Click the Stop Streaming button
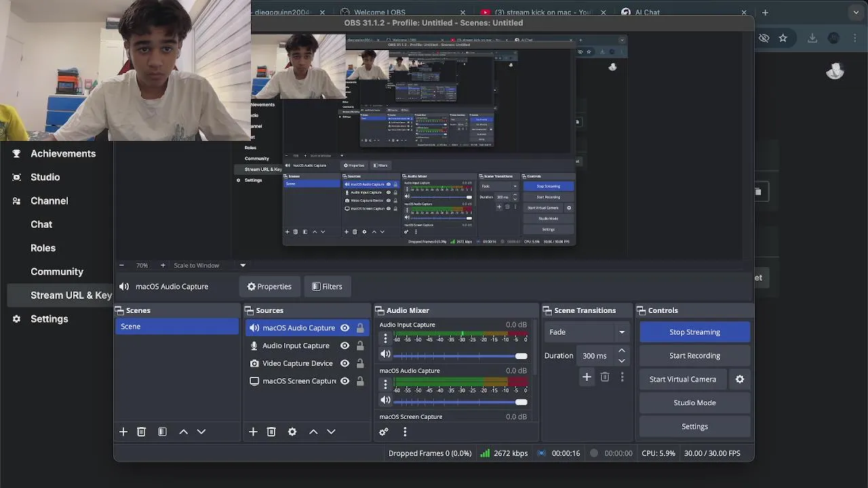 [694, 332]
